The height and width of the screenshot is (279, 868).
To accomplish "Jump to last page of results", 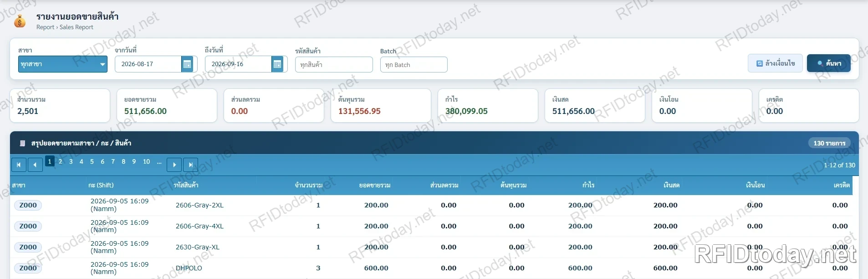I will pyautogui.click(x=190, y=165).
